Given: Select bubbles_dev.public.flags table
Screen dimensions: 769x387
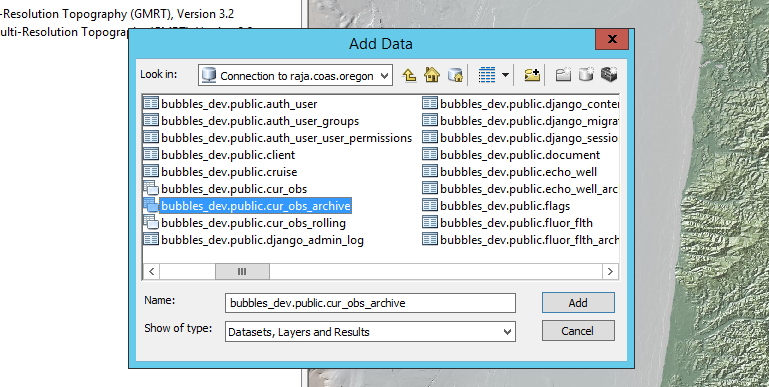Looking at the screenshot, I should point(496,206).
